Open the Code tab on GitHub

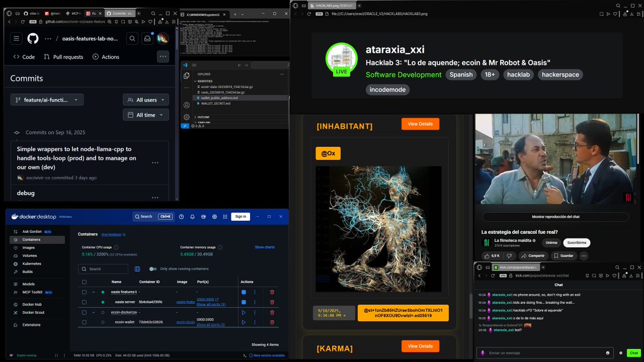click(x=24, y=57)
